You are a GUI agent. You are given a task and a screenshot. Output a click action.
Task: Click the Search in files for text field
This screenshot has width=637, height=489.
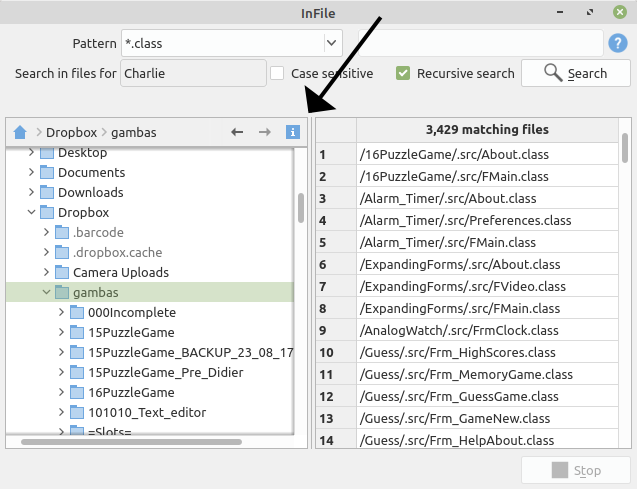click(x=193, y=73)
